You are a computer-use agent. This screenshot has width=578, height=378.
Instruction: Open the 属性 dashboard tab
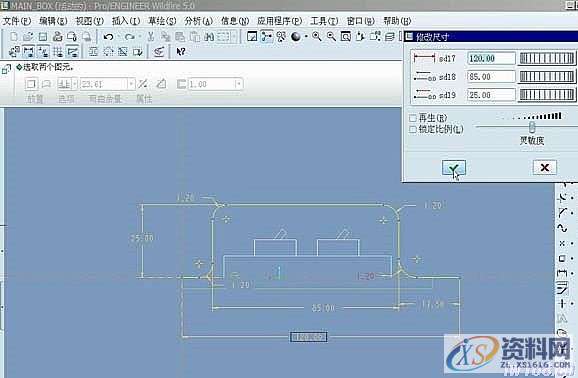point(144,99)
